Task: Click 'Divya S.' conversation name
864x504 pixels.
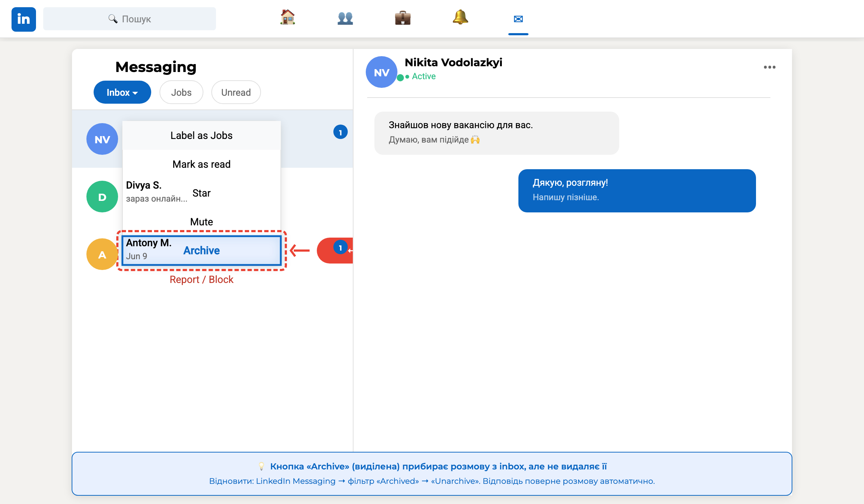Action: 144,185
